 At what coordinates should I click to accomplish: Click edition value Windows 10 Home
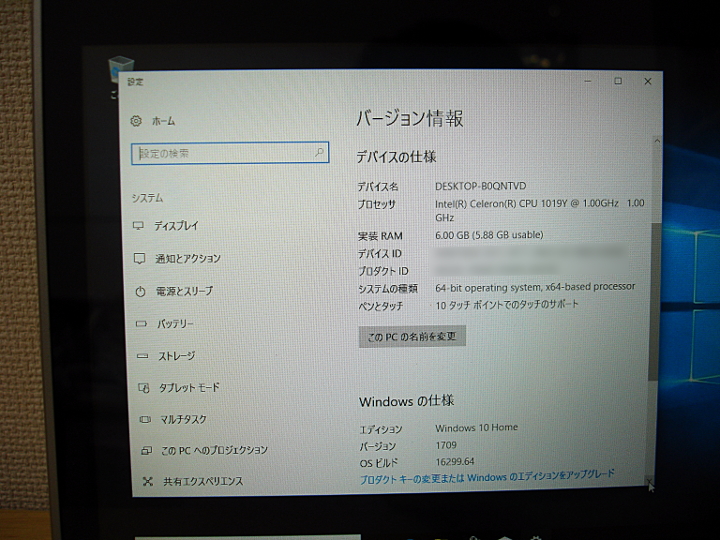coord(477,428)
